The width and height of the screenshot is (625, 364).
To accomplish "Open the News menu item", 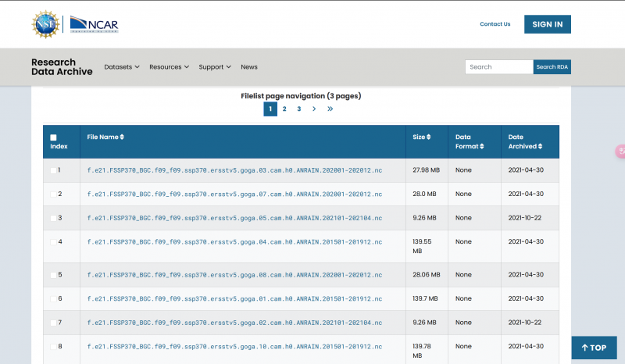I will (x=249, y=67).
